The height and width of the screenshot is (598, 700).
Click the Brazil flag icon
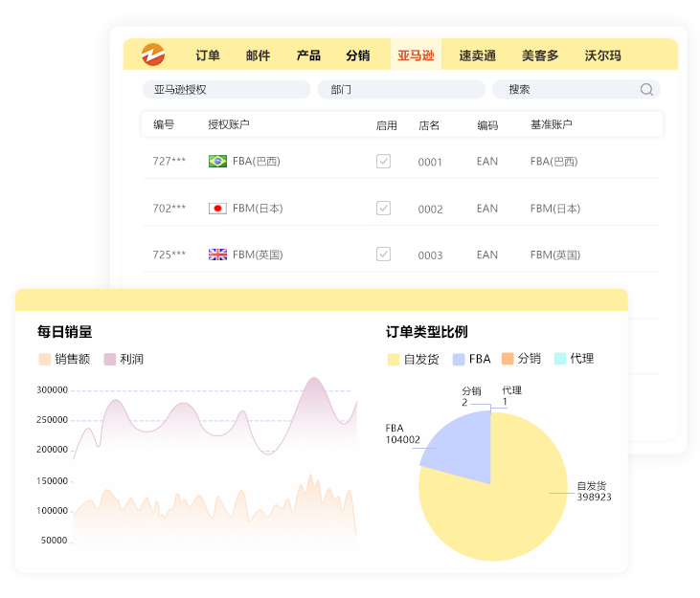(x=217, y=162)
